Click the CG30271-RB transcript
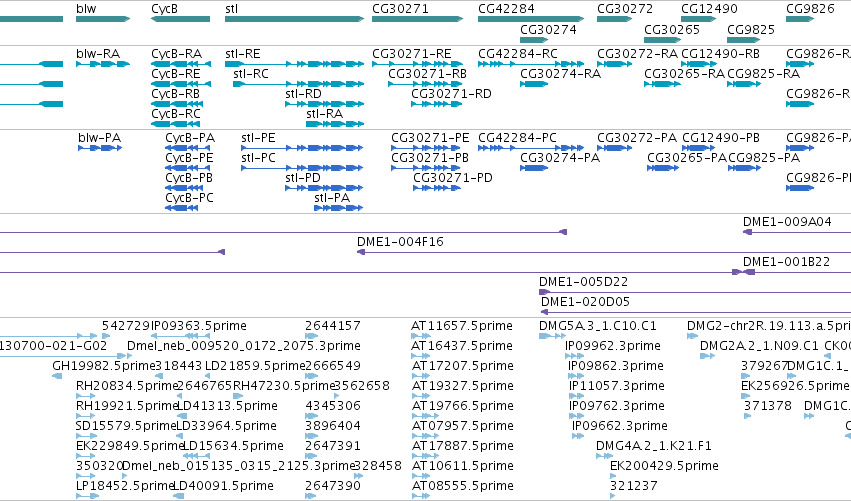 coord(426,84)
